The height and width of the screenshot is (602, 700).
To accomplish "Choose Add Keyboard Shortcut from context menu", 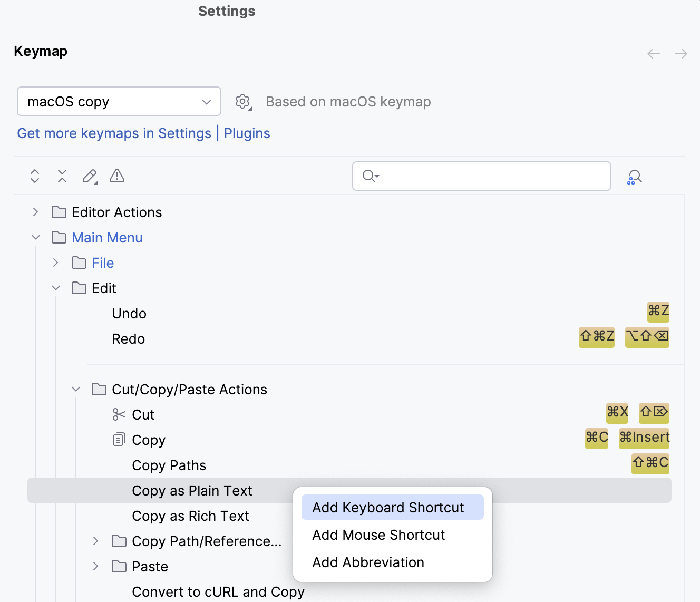I will point(388,507).
